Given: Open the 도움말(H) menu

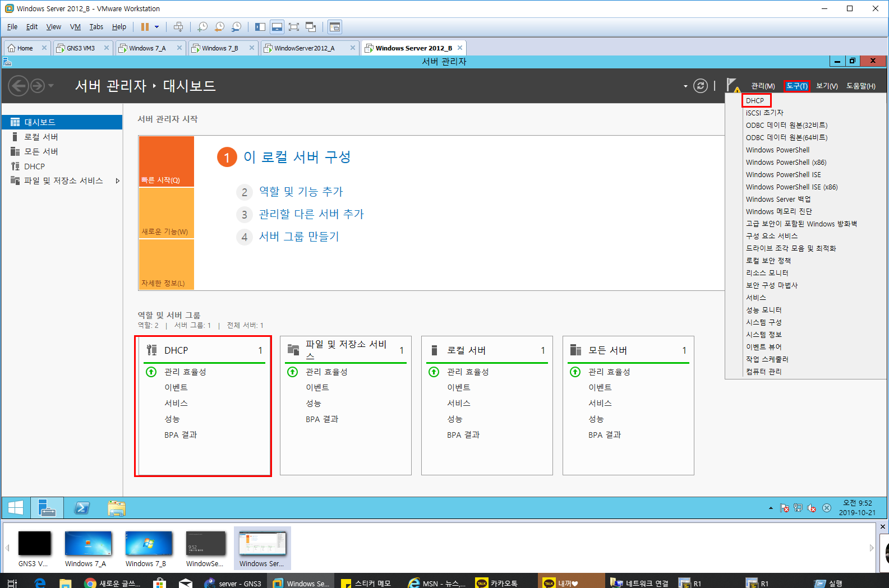Looking at the screenshot, I should [860, 86].
